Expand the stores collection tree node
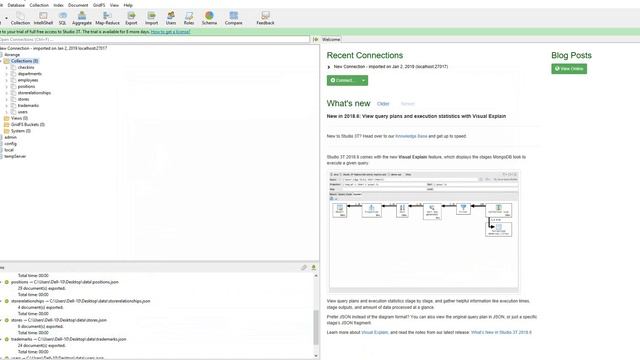 [x=7, y=99]
